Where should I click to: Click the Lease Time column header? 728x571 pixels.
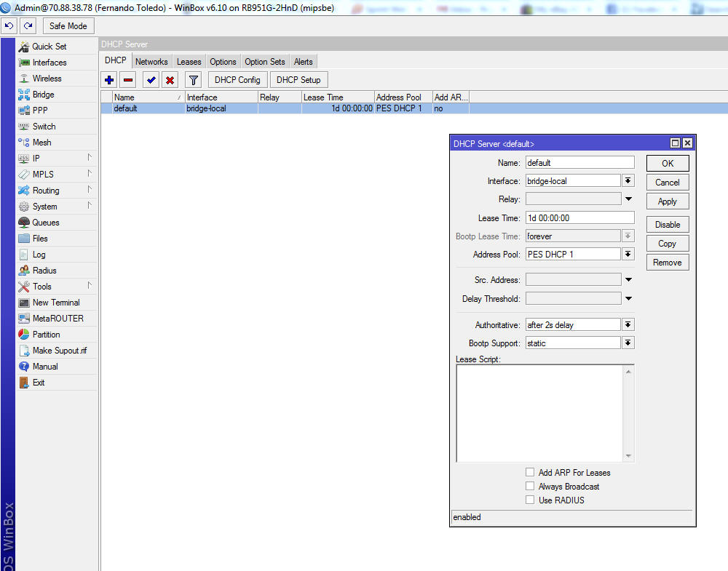[338, 97]
